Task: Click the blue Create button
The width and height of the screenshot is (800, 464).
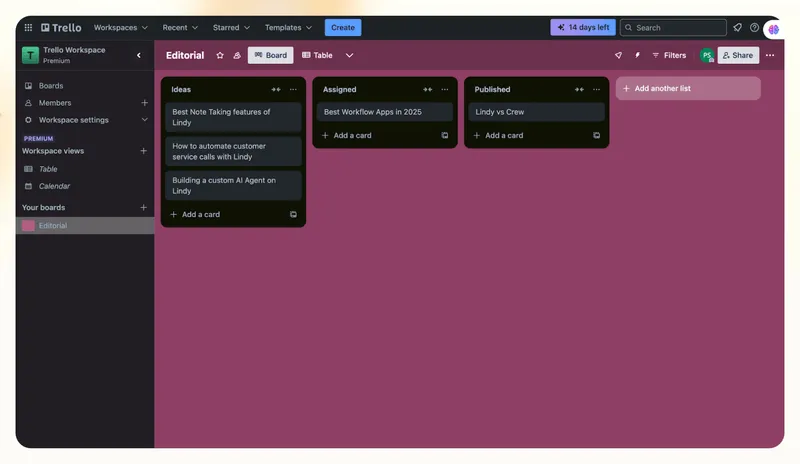Action: 343,28
